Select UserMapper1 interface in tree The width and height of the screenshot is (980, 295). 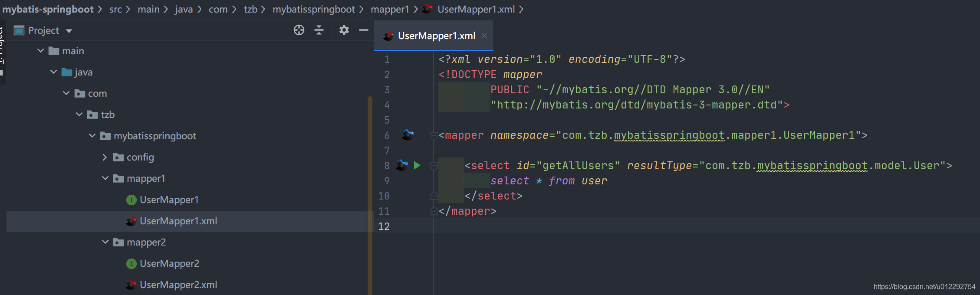click(x=169, y=200)
